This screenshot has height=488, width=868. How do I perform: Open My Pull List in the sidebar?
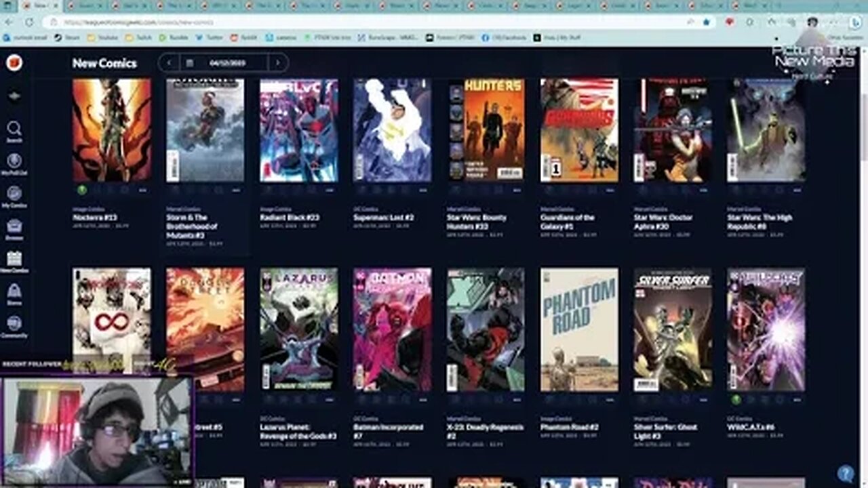tap(14, 165)
